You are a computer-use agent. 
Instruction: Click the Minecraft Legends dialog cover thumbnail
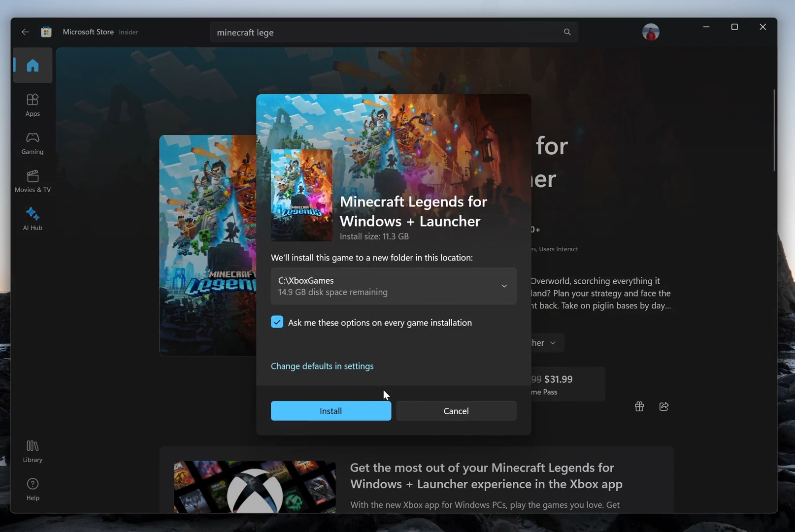click(301, 196)
